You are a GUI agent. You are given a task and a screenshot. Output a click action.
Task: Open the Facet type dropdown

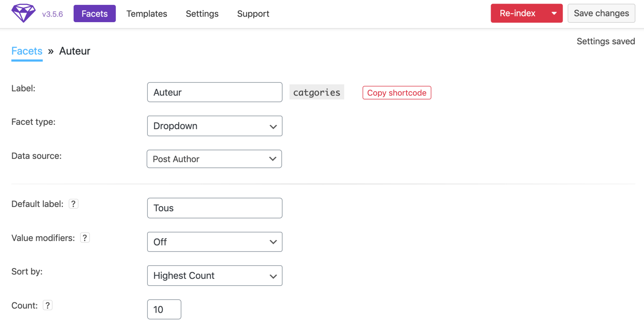coord(215,126)
